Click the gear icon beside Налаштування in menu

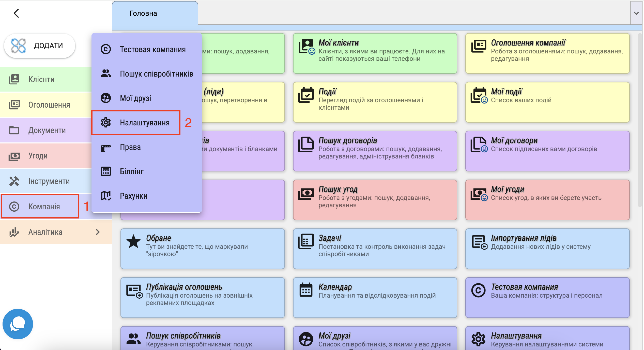[106, 123]
